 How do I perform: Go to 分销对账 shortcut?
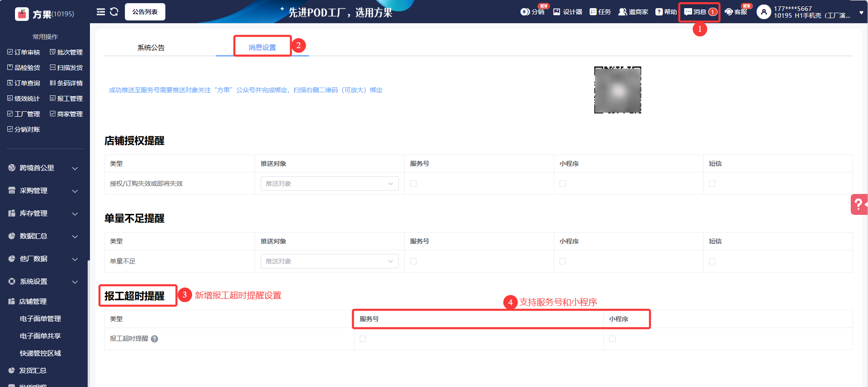coord(24,129)
